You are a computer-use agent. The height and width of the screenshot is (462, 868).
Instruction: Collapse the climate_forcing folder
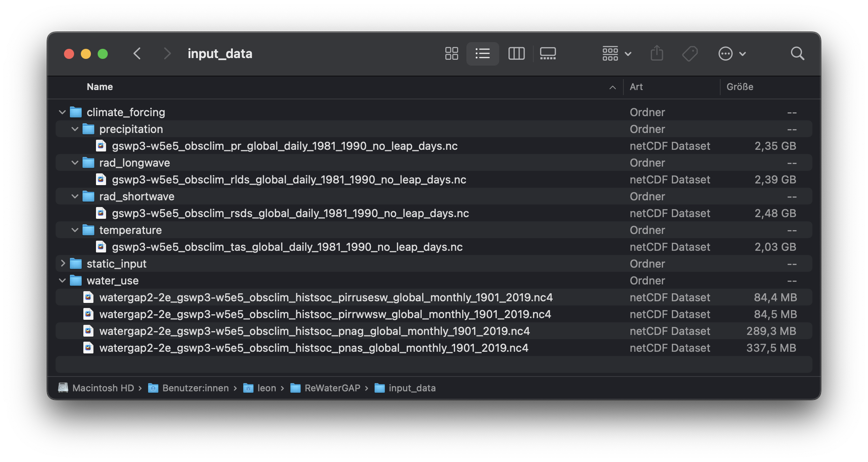click(x=62, y=112)
